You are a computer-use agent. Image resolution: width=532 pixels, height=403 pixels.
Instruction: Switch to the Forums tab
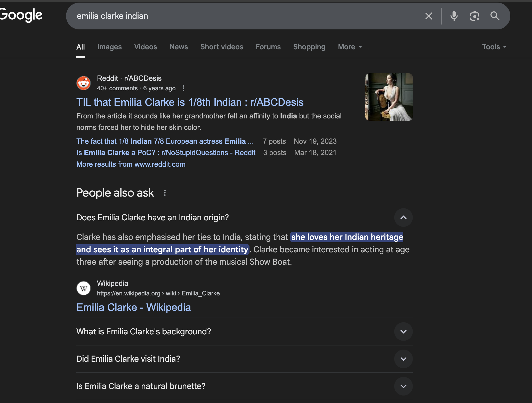point(268,47)
